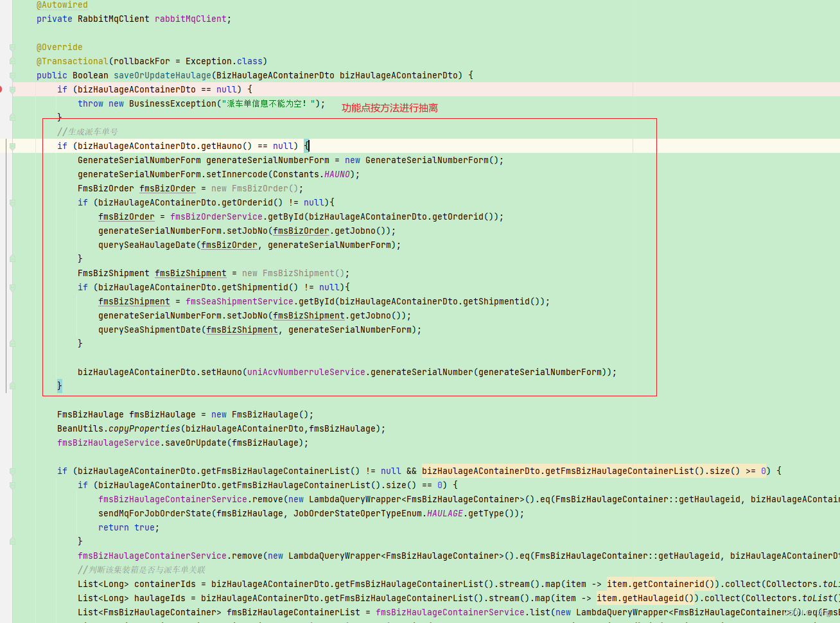This screenshot has width=840, height=623.
Task: Click the 'return true;' statement
Action: click(x=129, y=527)
